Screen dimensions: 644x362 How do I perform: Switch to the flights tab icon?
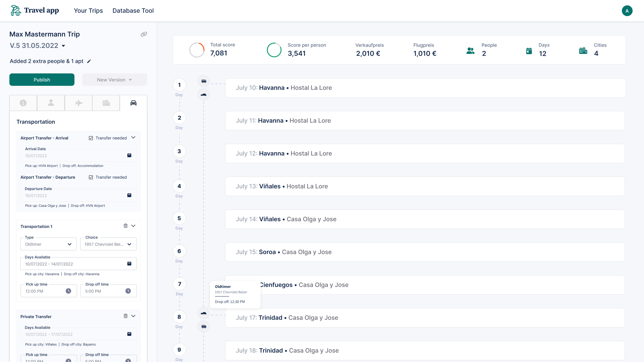click(x=79, y=103)
